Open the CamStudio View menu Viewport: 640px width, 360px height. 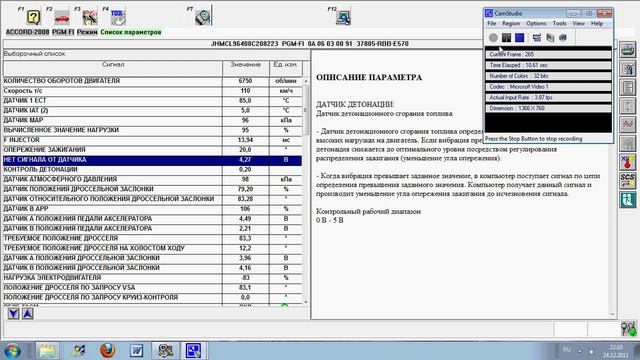tap(578, 24)
